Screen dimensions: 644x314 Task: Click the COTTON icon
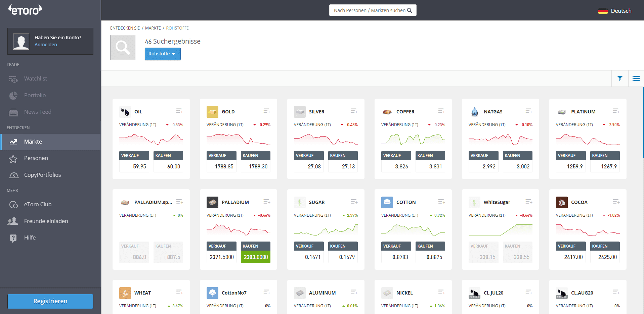(387, 202)
